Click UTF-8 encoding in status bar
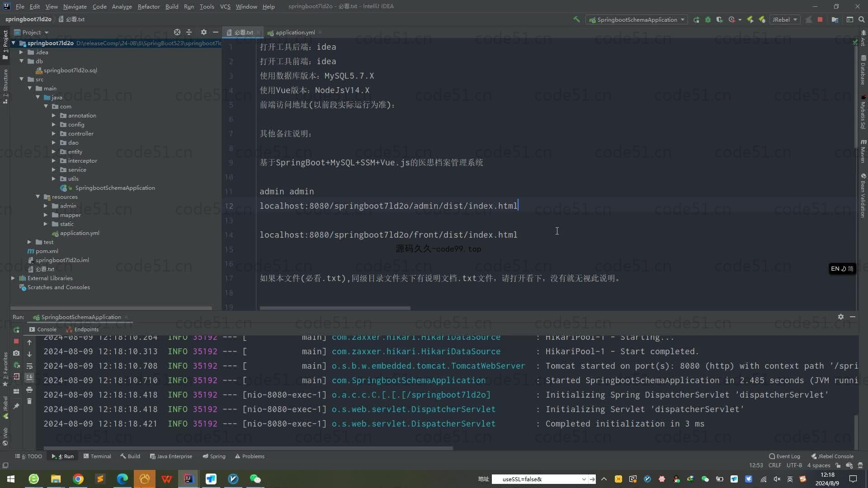This screenshot has width=868, height=488. [x=794, y=465]
